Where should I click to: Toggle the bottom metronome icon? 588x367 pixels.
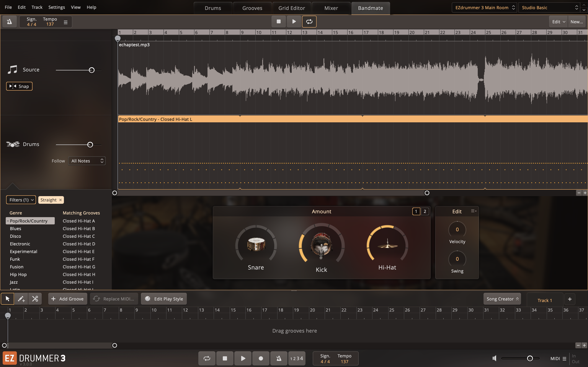pyautogui.click(x=279, y=358)
